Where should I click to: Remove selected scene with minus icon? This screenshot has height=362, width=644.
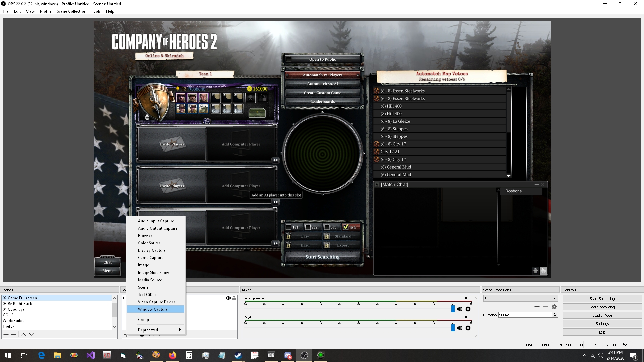(x=14, y=334)
